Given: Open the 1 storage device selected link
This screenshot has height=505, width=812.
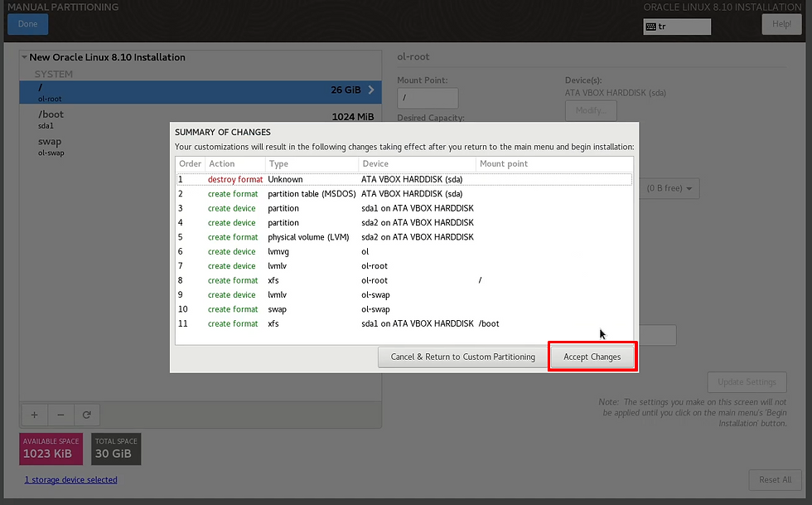Looking at the screenshot, I should 71,479.
